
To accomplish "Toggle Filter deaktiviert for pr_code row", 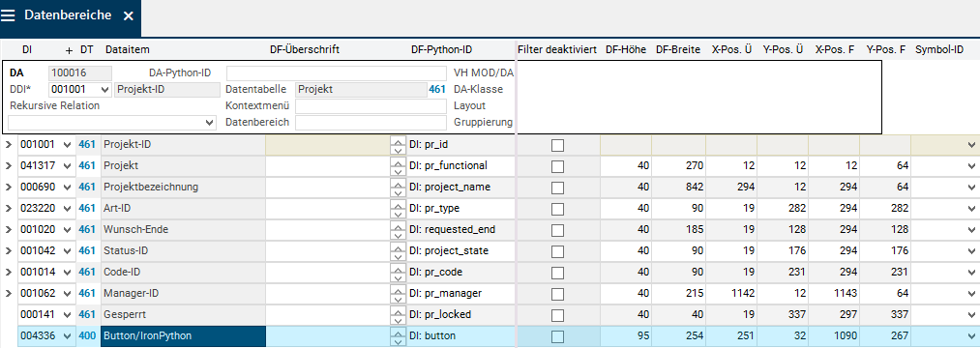I will pyautogui.click(x=557, y=273).
